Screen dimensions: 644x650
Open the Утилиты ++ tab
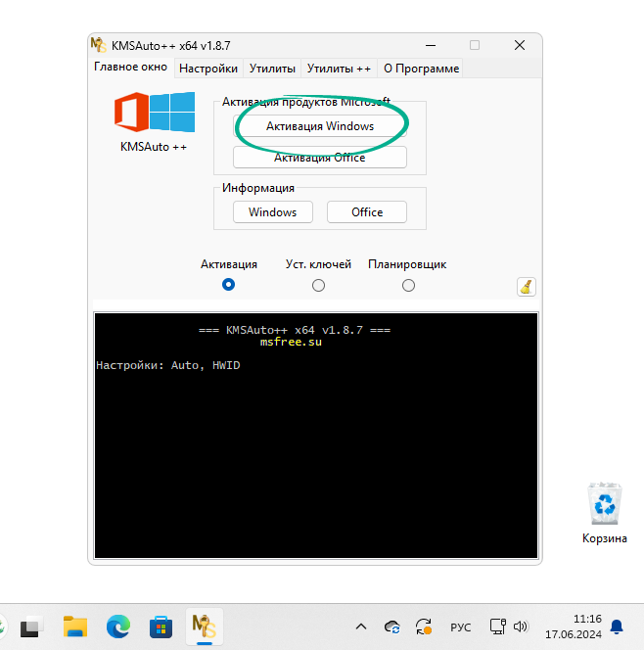point(339,69)
